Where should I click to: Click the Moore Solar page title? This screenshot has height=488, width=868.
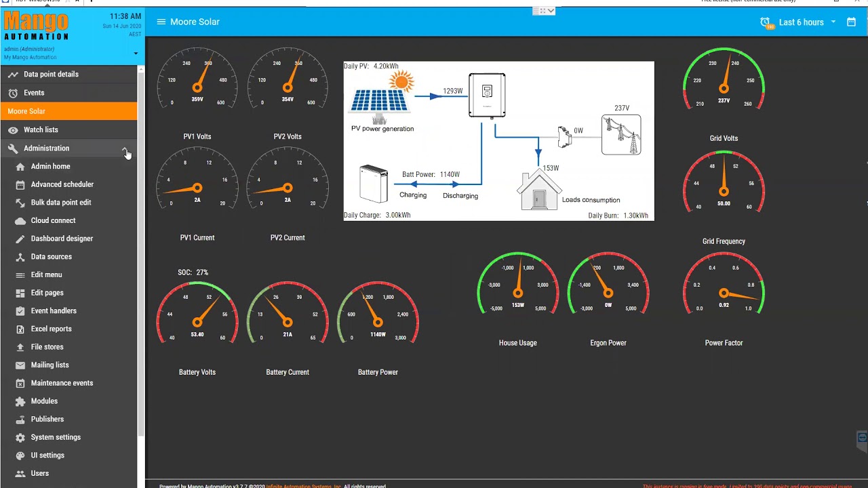point(195,22)
